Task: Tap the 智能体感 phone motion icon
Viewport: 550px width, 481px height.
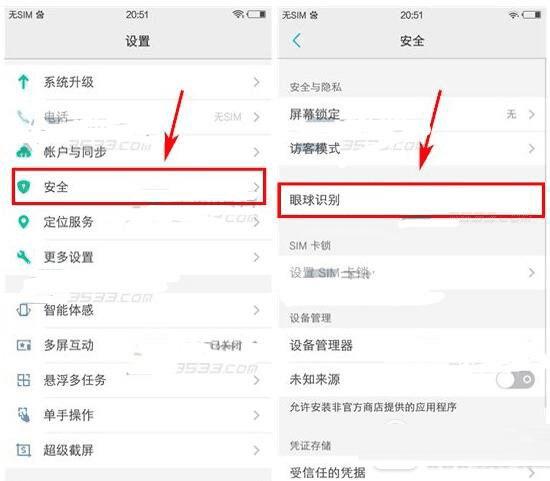Action: pyautogui.click(x=24, y=310)
